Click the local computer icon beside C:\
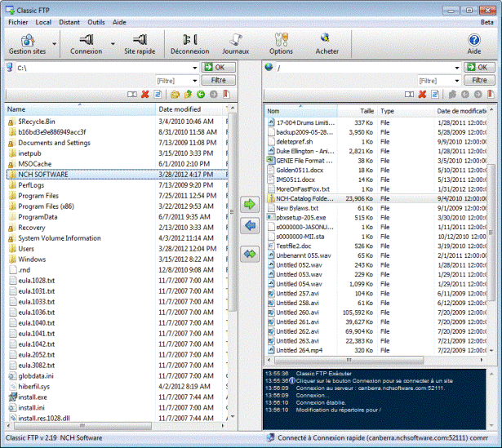 point(10,67)
